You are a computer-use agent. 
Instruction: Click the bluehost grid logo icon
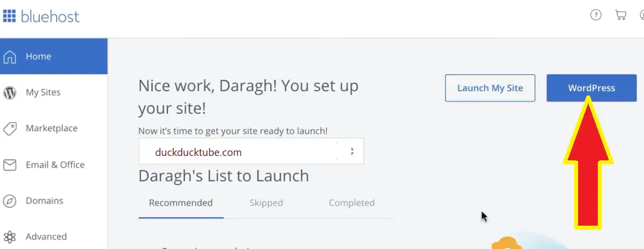9,16
